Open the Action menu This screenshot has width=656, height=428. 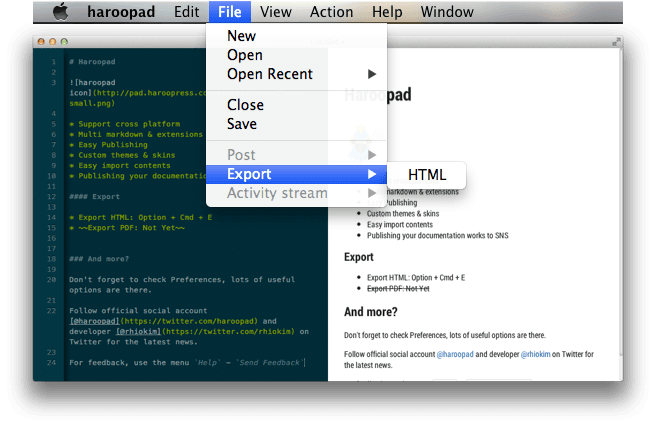point(331,12)
